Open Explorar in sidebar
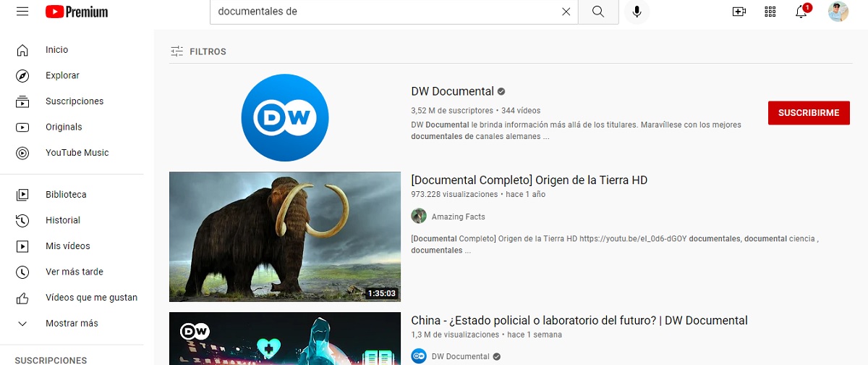Viewport: 868px width, 365px height. pos(62,75)
